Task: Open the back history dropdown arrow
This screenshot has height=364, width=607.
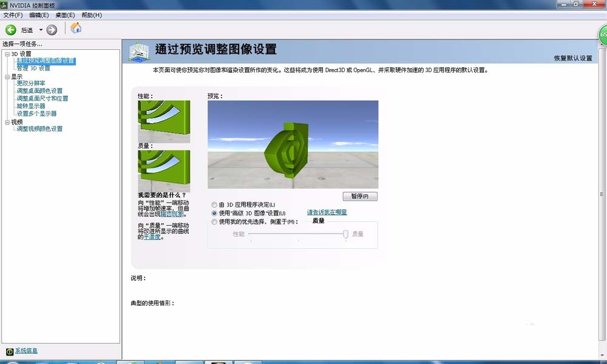Action: (41, 30)
